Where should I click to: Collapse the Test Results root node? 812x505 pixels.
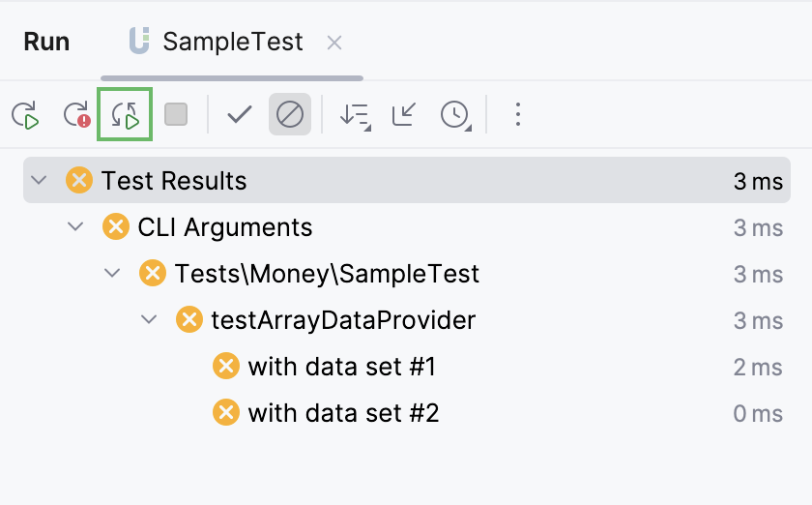tap(39, 180)
